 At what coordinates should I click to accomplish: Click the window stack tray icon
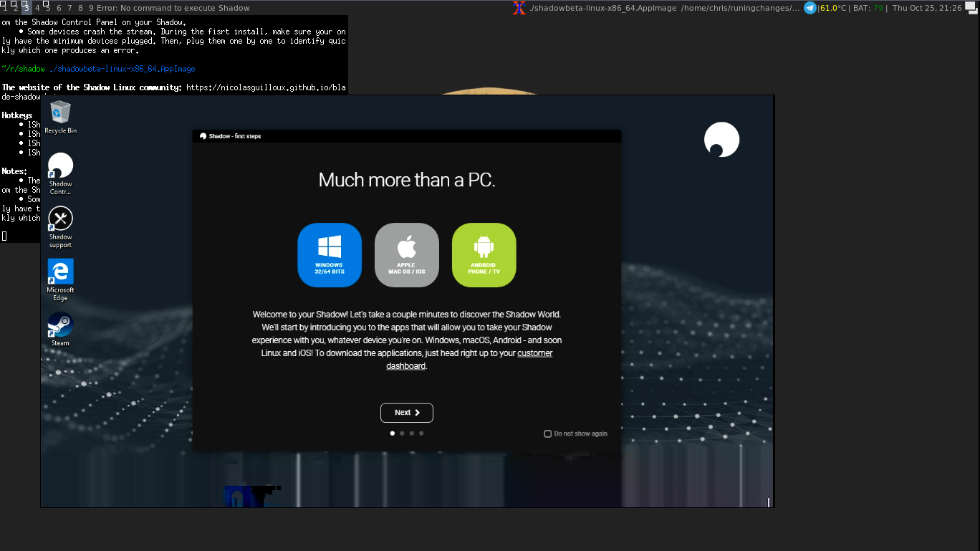(x=971, y=8)
